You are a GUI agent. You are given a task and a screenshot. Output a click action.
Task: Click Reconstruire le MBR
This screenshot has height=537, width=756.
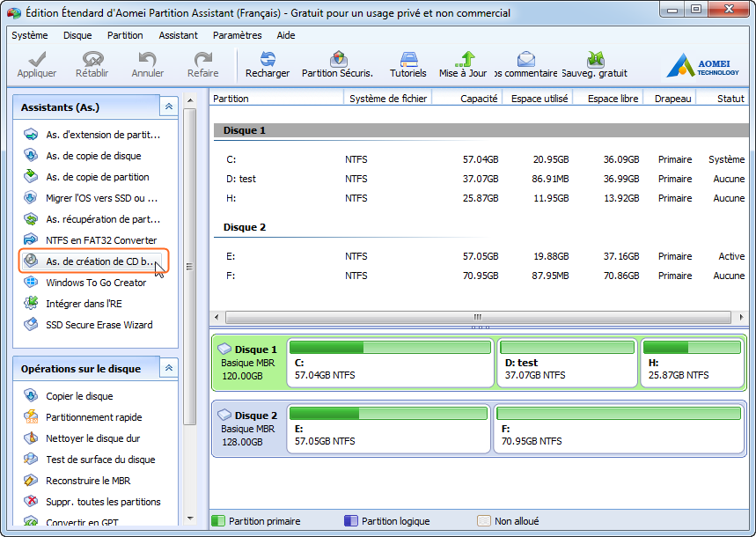pos(77,481)
